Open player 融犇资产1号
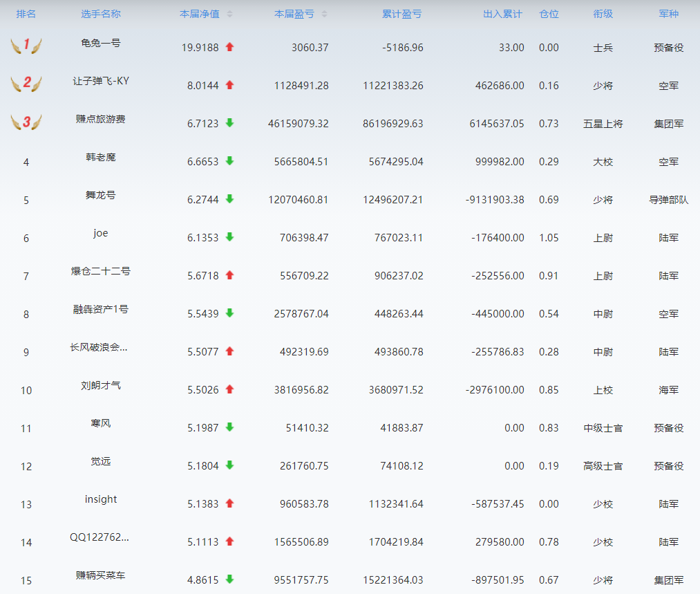Screen dimensions: 700x594 101,309
